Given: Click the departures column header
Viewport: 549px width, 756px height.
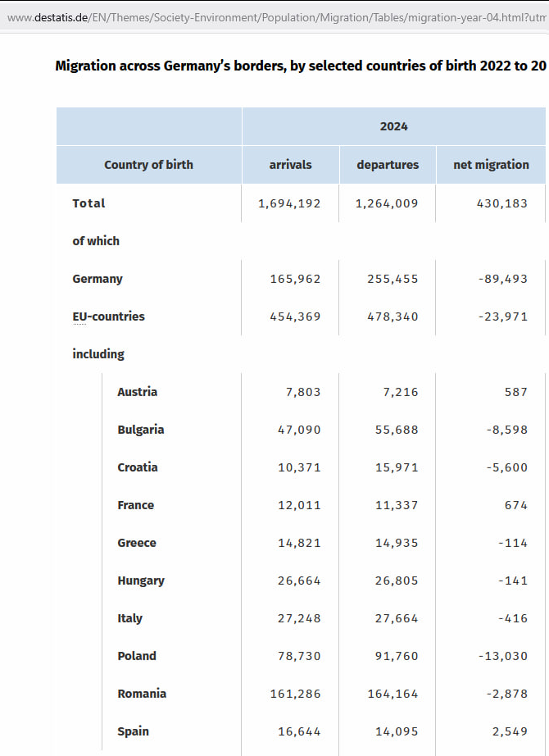Looking at the screenshot, I should [x=388, y=165].
